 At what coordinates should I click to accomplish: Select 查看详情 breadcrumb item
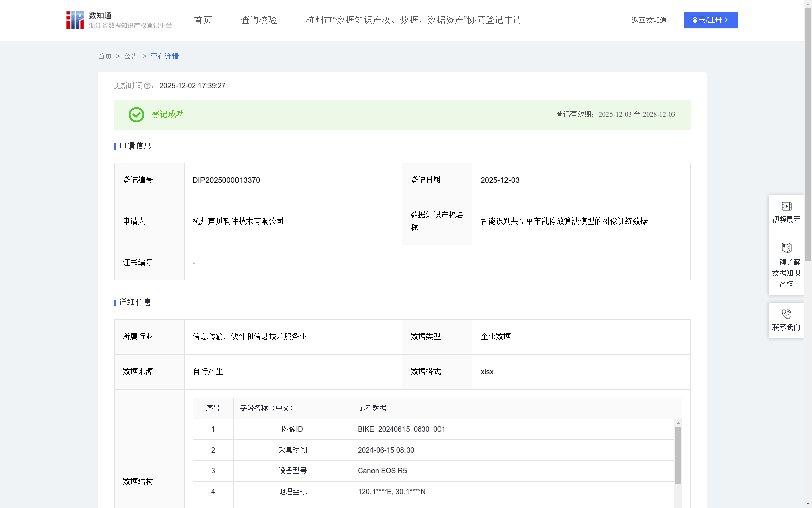(164, 56)
